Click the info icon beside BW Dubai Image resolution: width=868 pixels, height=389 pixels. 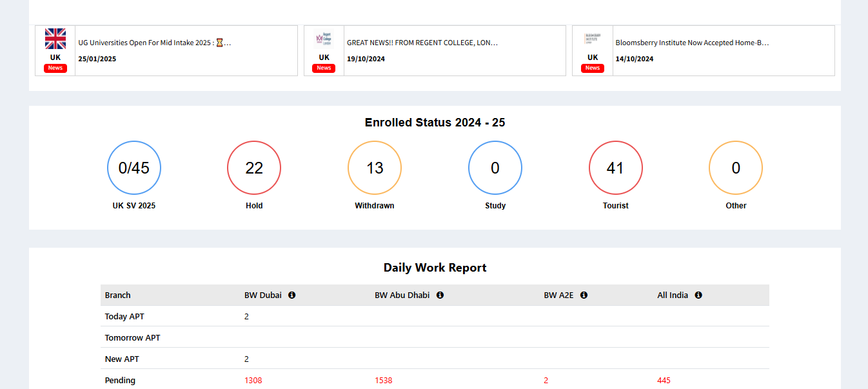tap(291, 295)
